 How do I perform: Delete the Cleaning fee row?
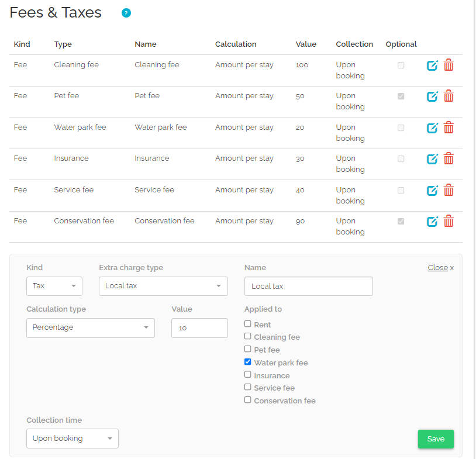click(449, 65)
